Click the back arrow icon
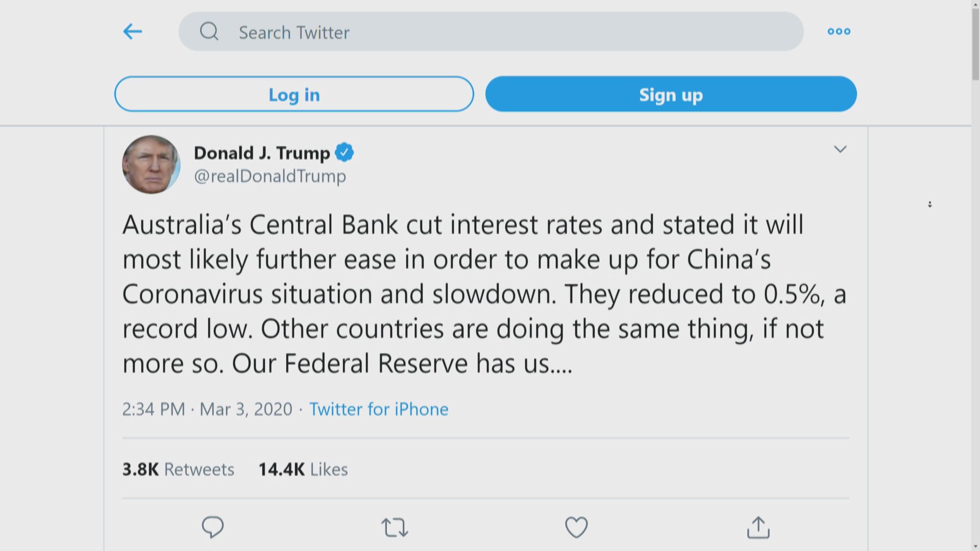Image resolution: width=980 pixels, height=551 pixels. point(133,32)
